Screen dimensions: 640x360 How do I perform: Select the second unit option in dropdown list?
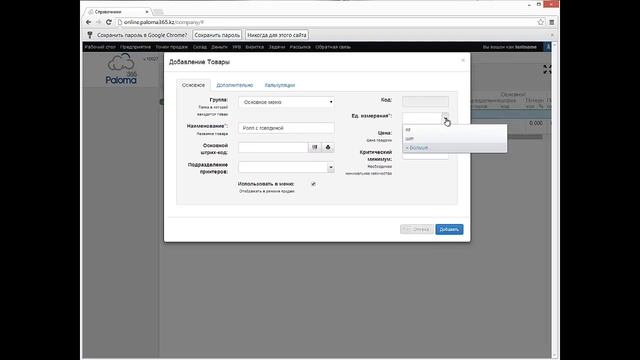pyautogui.click(x=455, y=139)
